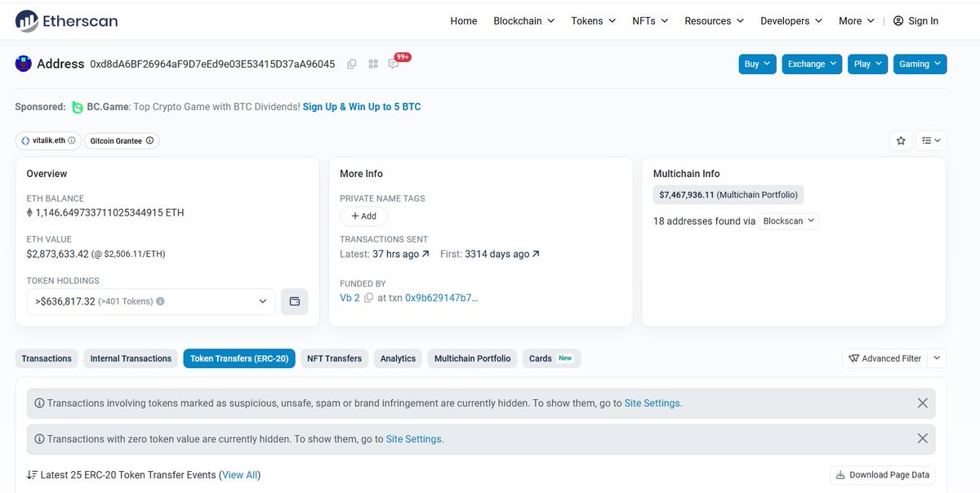The width and height of the screenshot is (980, 493).
Task: Open the More menu
Action: [x=857, y=20]
